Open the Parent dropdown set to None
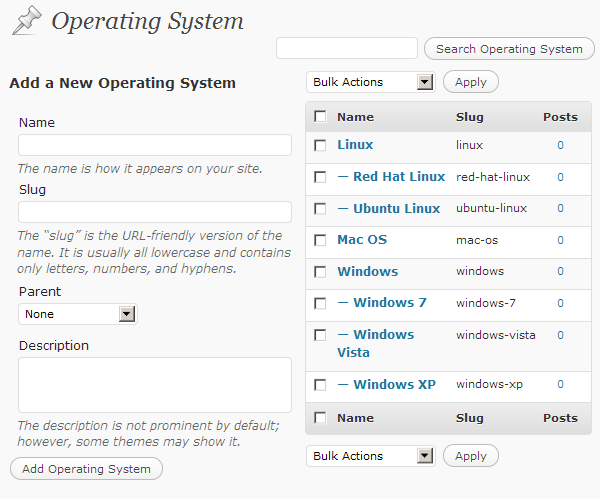This screenshot has height=499, width=600. pyautogui.click(x=78, y=314)
